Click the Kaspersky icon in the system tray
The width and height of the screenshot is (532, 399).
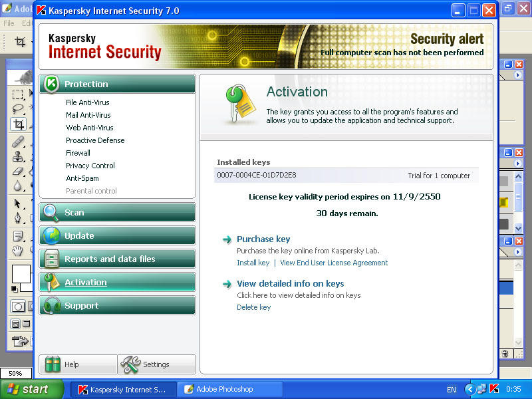pyautogui.click(x=494, y=389)
